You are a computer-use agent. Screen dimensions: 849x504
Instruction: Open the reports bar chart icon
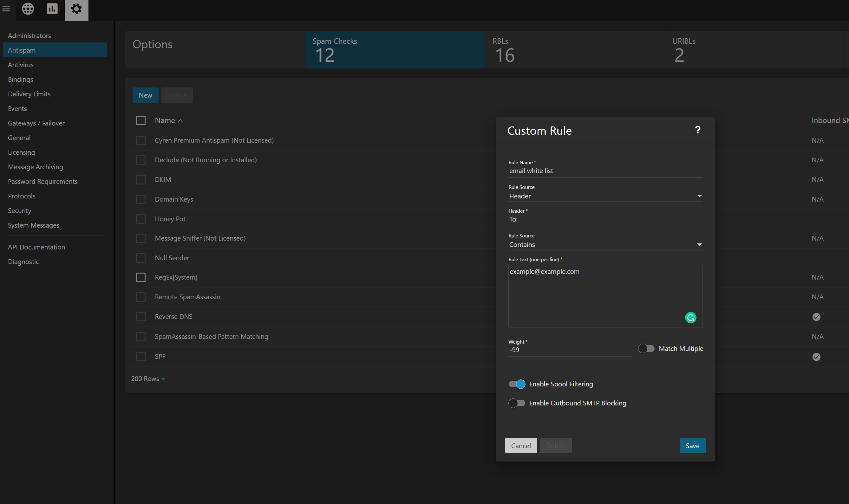(x=52, y=9)
